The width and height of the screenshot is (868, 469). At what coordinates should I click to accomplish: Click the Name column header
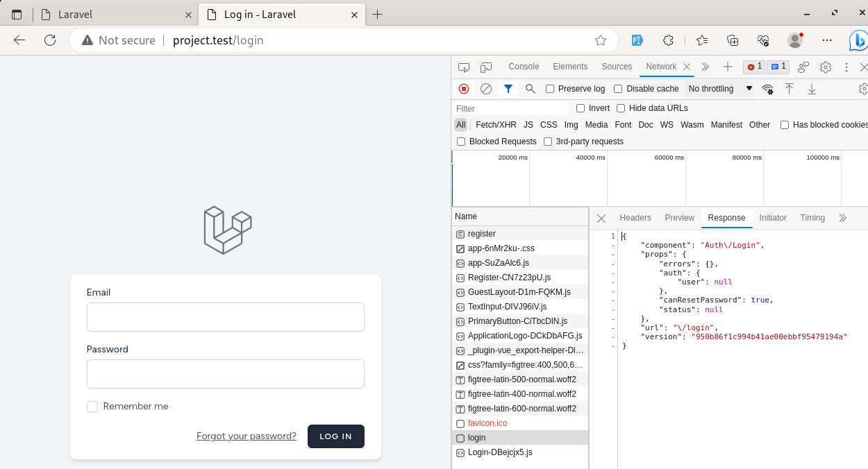point(520,216)
